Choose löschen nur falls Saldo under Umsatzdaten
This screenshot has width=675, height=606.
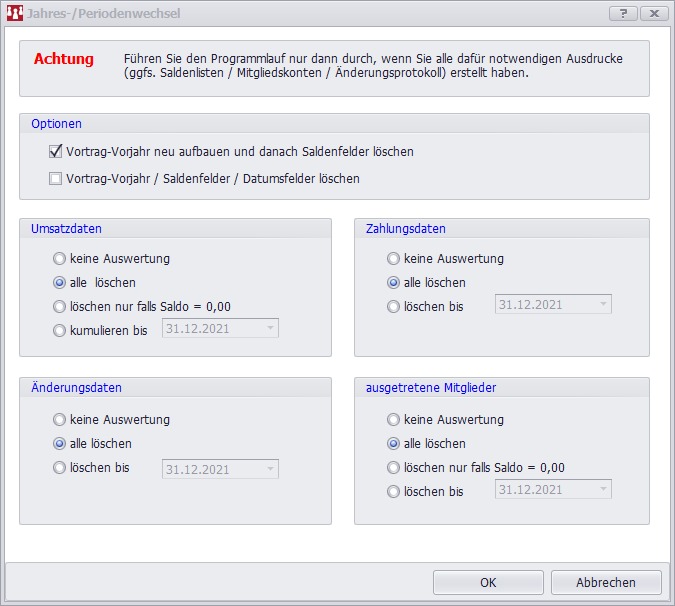pos(60,306)
